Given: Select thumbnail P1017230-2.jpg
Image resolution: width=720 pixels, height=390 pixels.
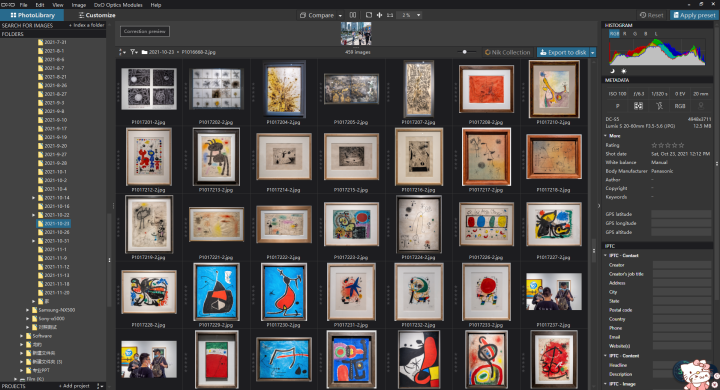Looking at the screenshot, I should point(284,292).
